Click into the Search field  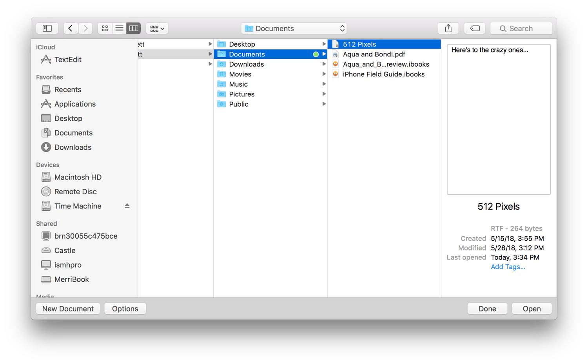521,28
